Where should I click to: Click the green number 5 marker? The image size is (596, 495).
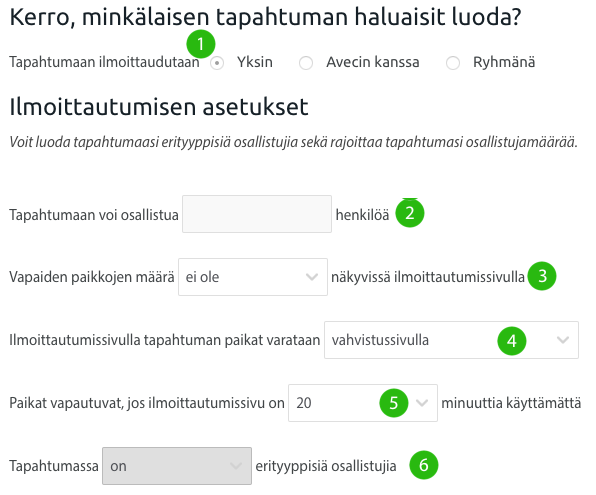[x=394, y=403]
